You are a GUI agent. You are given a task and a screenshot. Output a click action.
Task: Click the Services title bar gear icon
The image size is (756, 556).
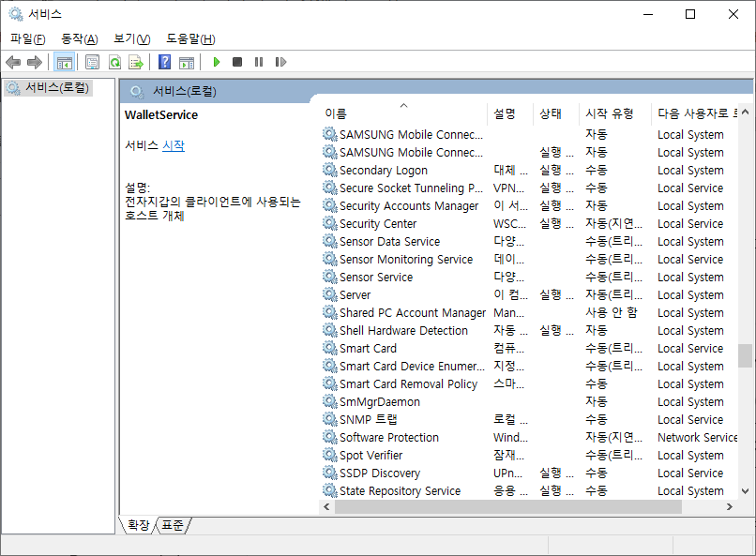tap(16, 14)
